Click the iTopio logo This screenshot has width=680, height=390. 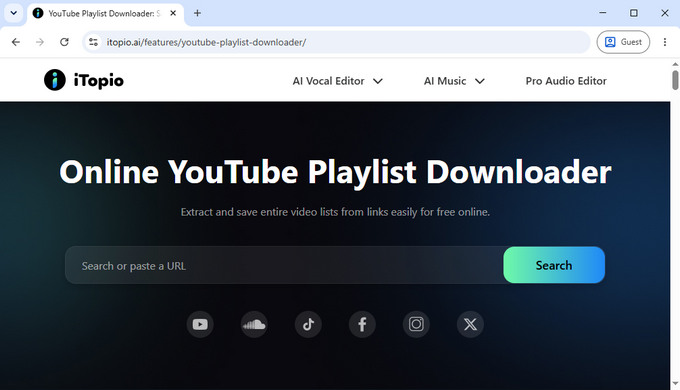pyautogui.click(x=84, y=80)
